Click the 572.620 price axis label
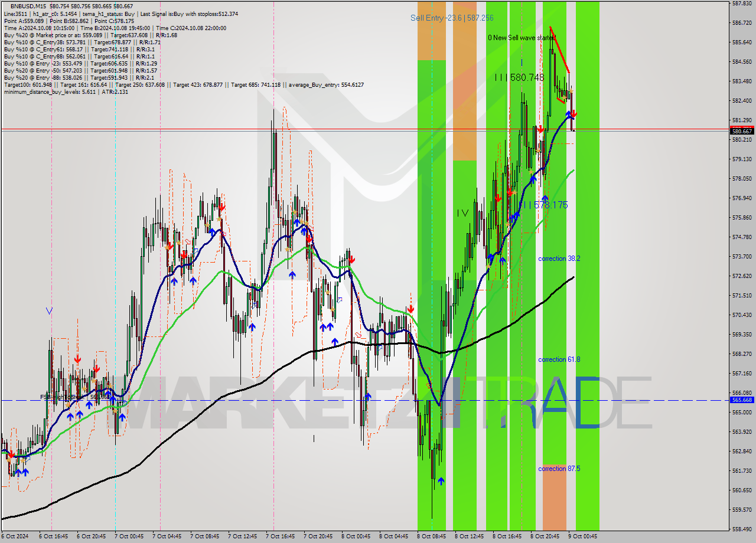 (x=742, y=276)
